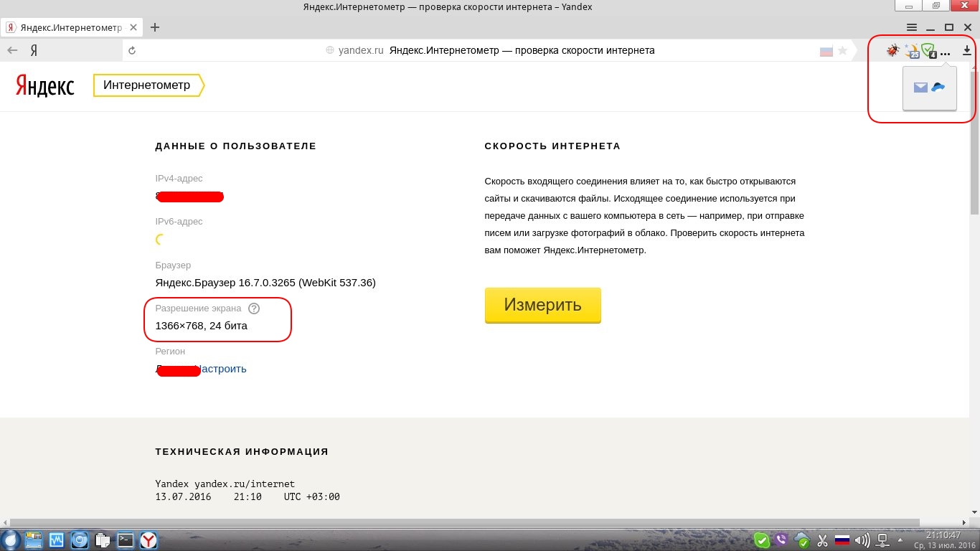Screen dimensions: 980x551
Task: Open the KDE application launcher
Action: 11,540
